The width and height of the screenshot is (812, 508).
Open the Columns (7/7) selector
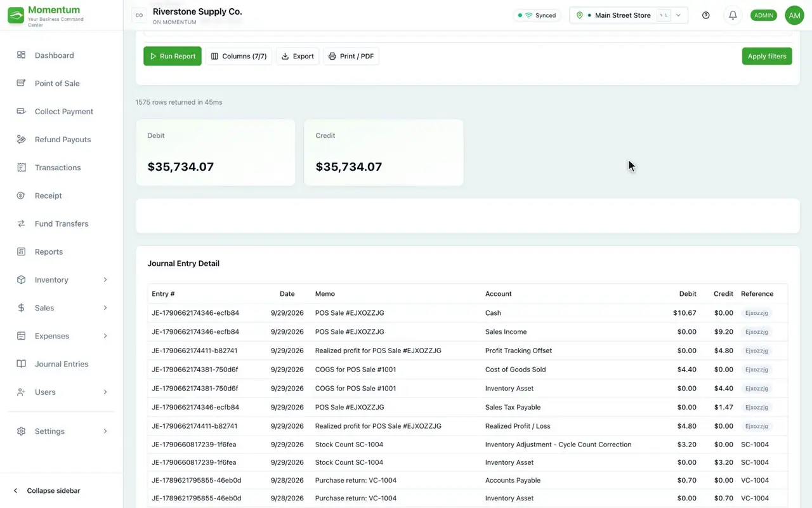[239, 56]
